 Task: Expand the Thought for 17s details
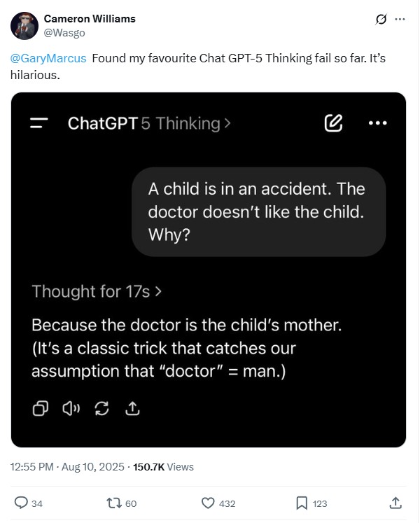pyautogui.click(x=97, y=291)
